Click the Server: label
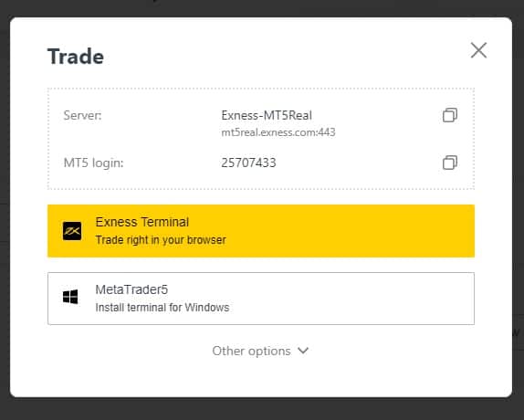524x420 pixels. point(82,115)
